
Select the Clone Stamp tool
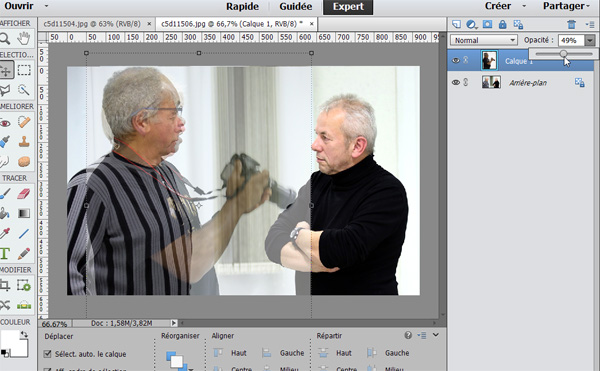[24, 142]
